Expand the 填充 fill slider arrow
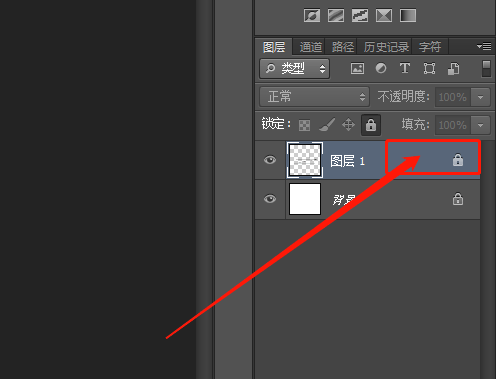 [x=480, y=125]
